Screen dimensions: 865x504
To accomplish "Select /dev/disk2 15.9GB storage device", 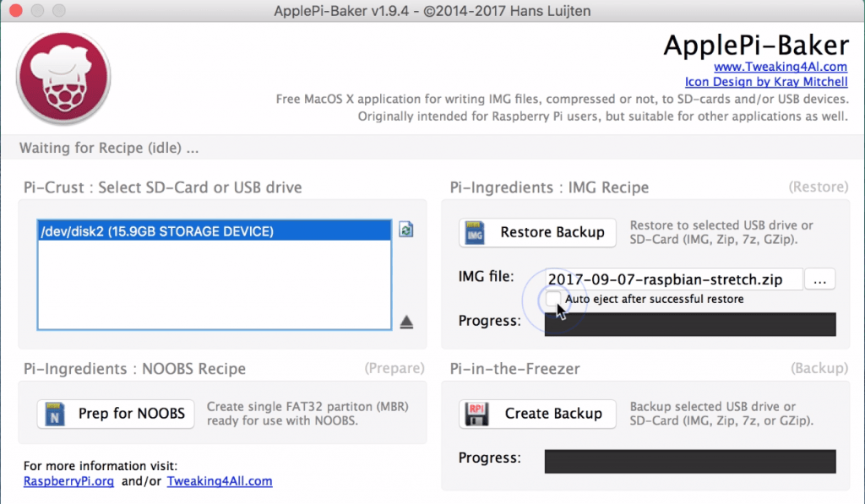I will click(x=157, y=230).
